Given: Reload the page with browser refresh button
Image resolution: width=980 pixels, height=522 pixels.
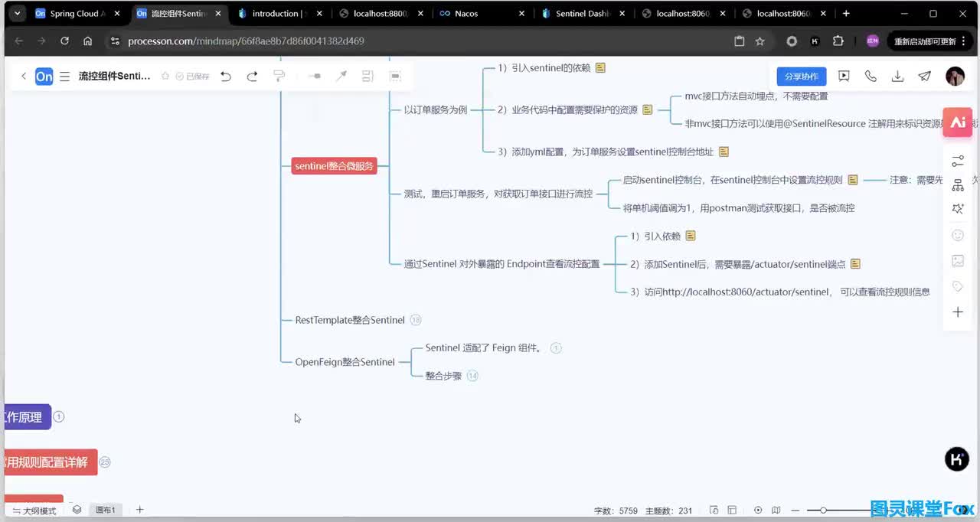Looking at the screenshot, I should [x=64, y=41].
